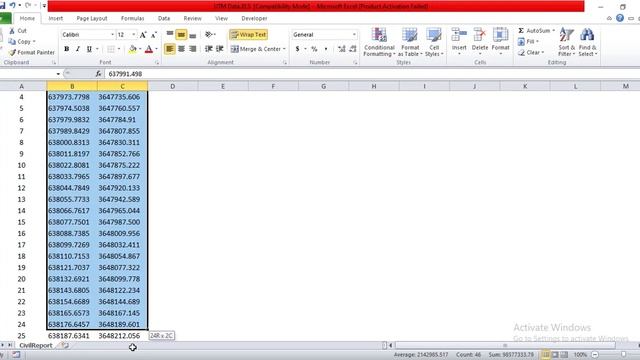Increase the cell indent
This screenshot has width=640, height=360.
click(220, 49)
